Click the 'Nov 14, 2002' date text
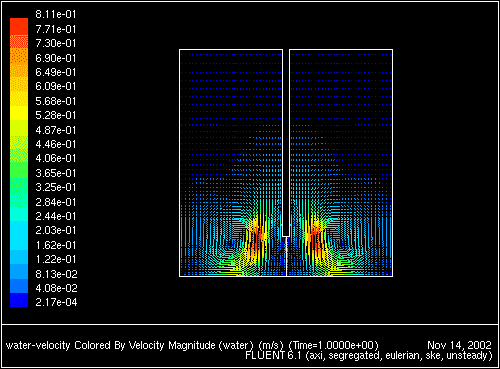 coord(459,345)
